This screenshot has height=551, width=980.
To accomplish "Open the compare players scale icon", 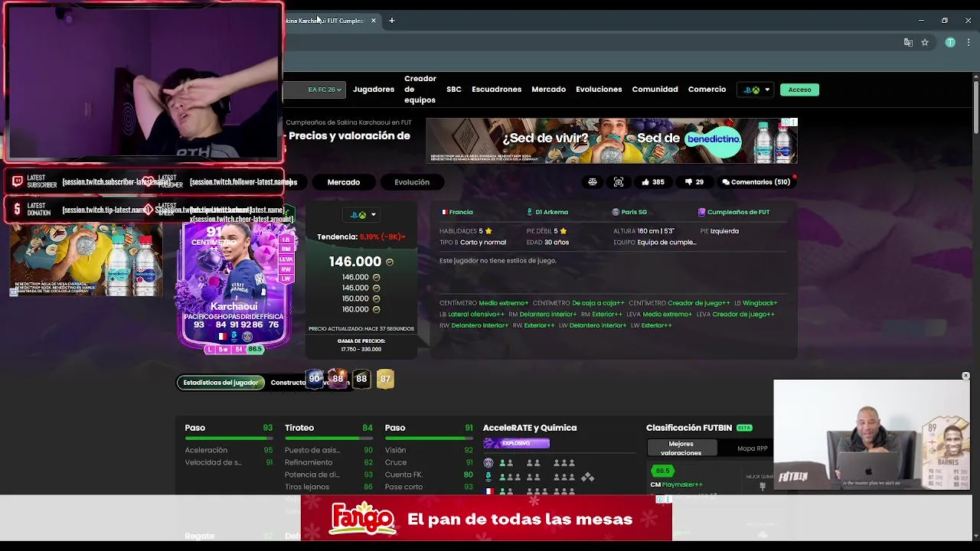I will [x=593, y=182].
